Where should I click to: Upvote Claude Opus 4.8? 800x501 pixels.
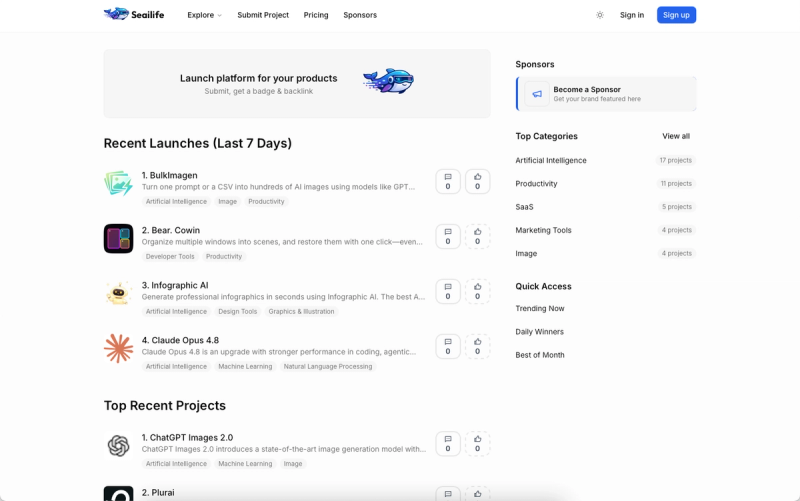click(x=478, y=347)
